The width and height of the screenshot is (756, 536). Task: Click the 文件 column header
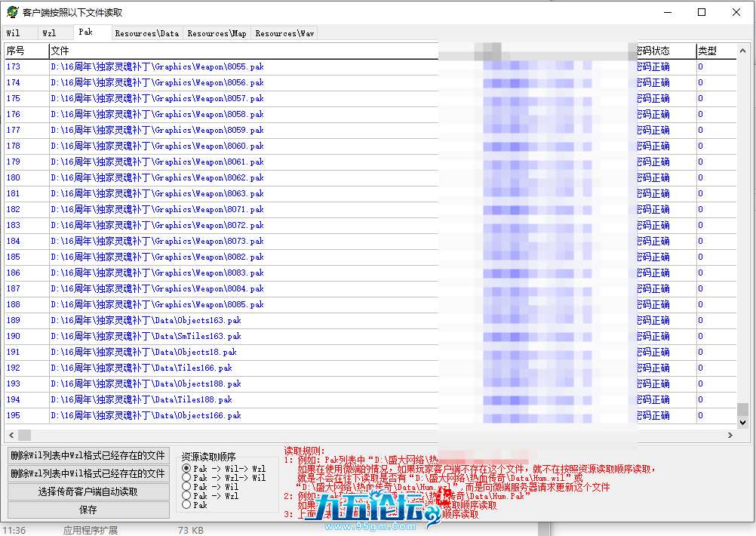tap(244, 51)
